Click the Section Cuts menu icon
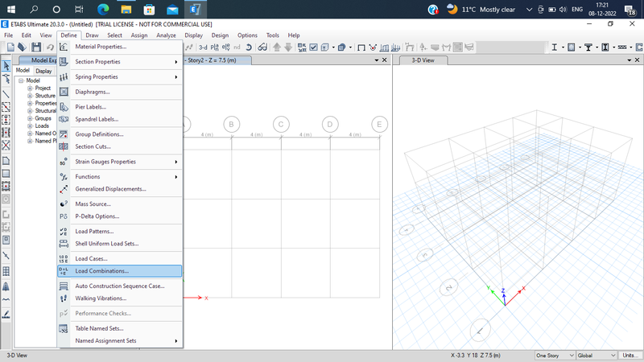This screenshot has height=362, width=644. pos(64,146)
